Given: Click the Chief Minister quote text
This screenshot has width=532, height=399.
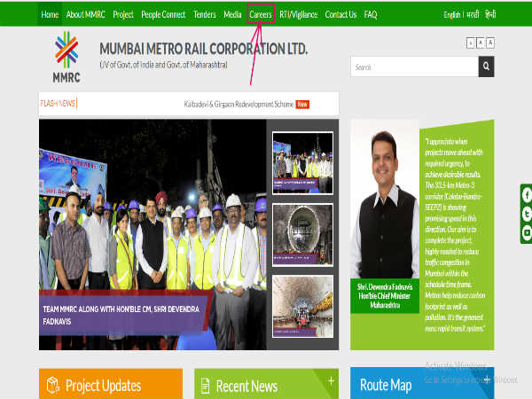Looking at the screenshot, I should (455, 235).
